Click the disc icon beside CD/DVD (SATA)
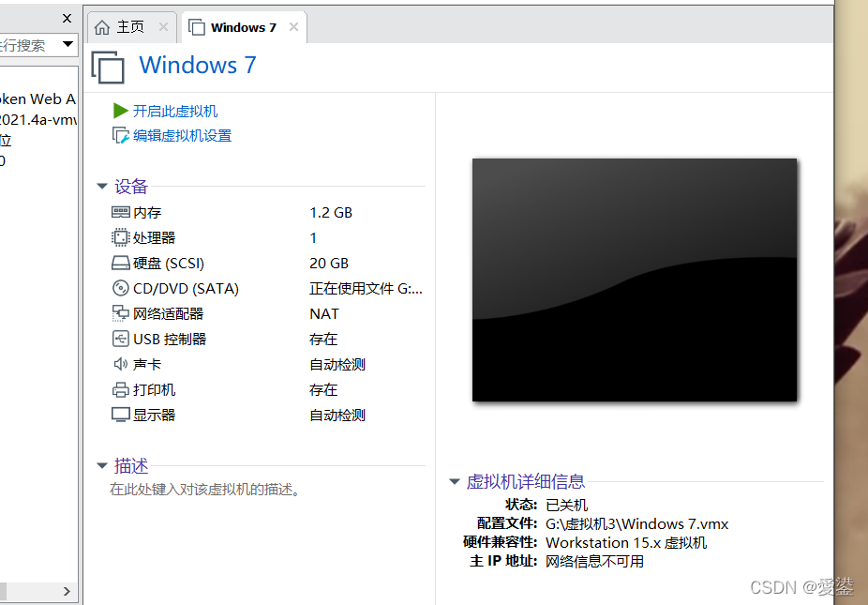The image size is (868, 605). [x=120, y=288]
